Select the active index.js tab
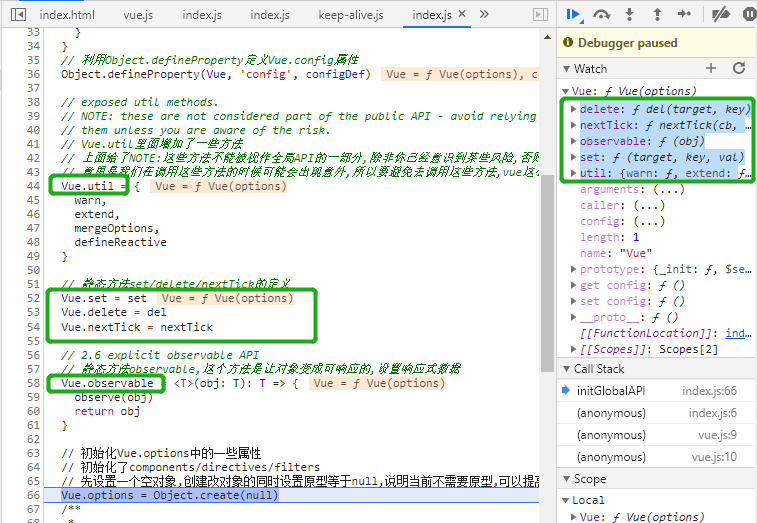757x523 pixels. tap(432, 15)
